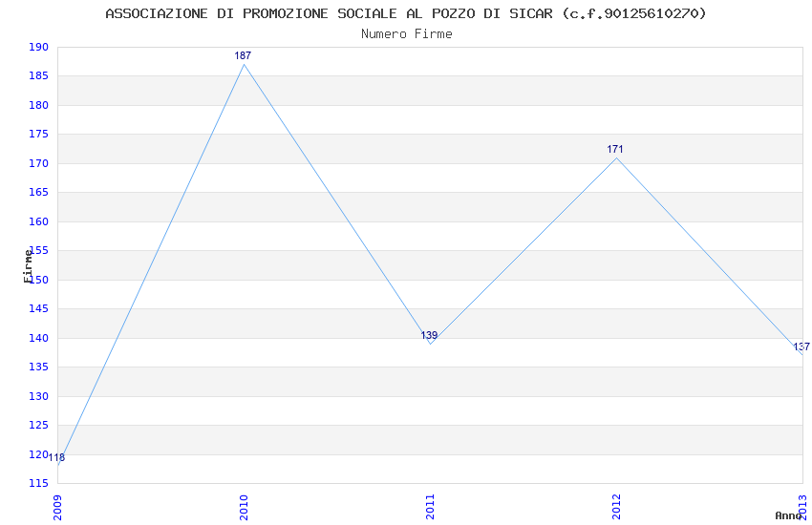Click the y-axis value 145
Viewport: 812px width, 525px height.
click(x=38, y=308)
